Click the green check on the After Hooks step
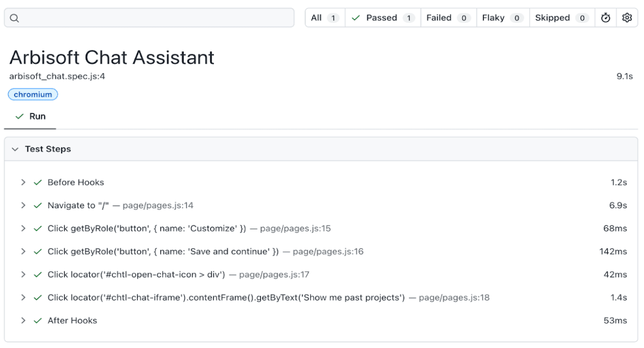This screenshot has width=644, height=348. (37, 320)
